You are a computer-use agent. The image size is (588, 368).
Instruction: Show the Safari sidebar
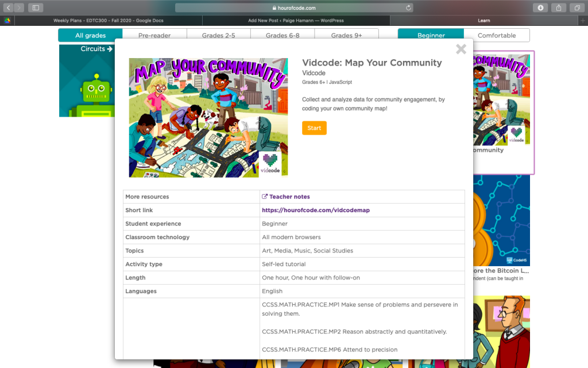point(36,7)
